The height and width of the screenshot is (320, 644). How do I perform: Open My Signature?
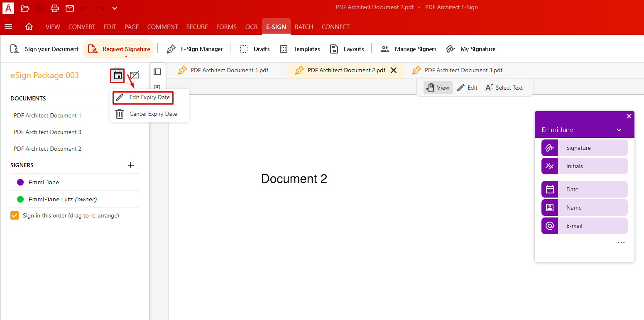(470, 49)
